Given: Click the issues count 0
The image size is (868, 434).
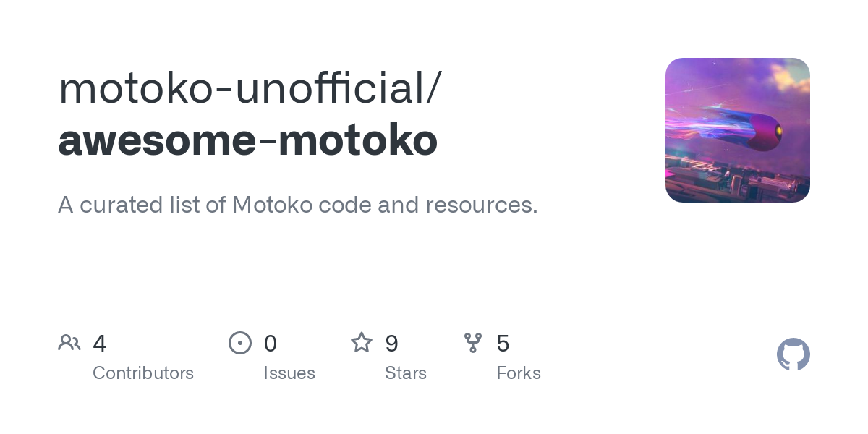Looking at the screenshot, I should click(x=271, y=344).
